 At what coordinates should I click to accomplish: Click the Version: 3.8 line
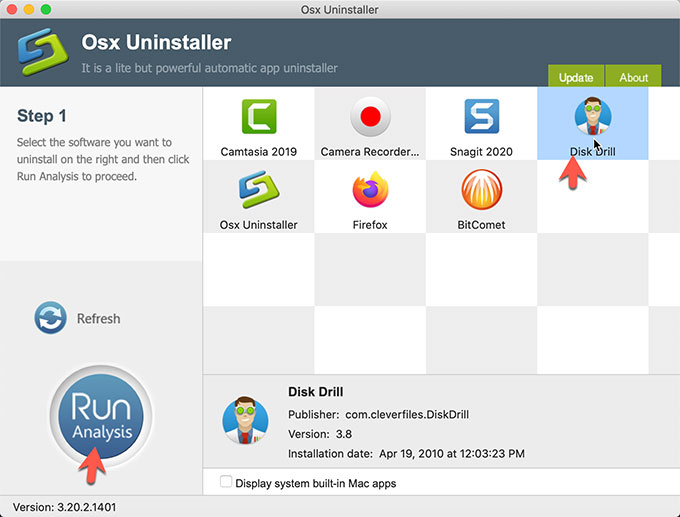pos(320,434)
